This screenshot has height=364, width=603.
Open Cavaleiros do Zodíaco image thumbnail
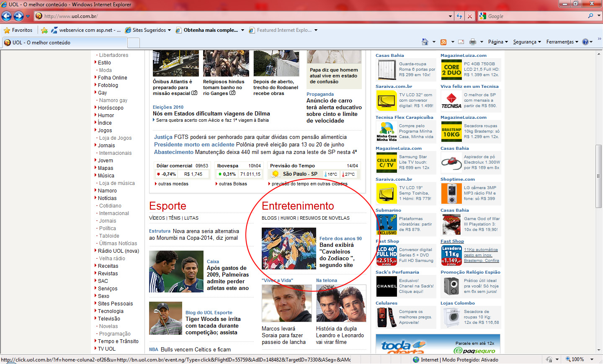pos(289,249)
